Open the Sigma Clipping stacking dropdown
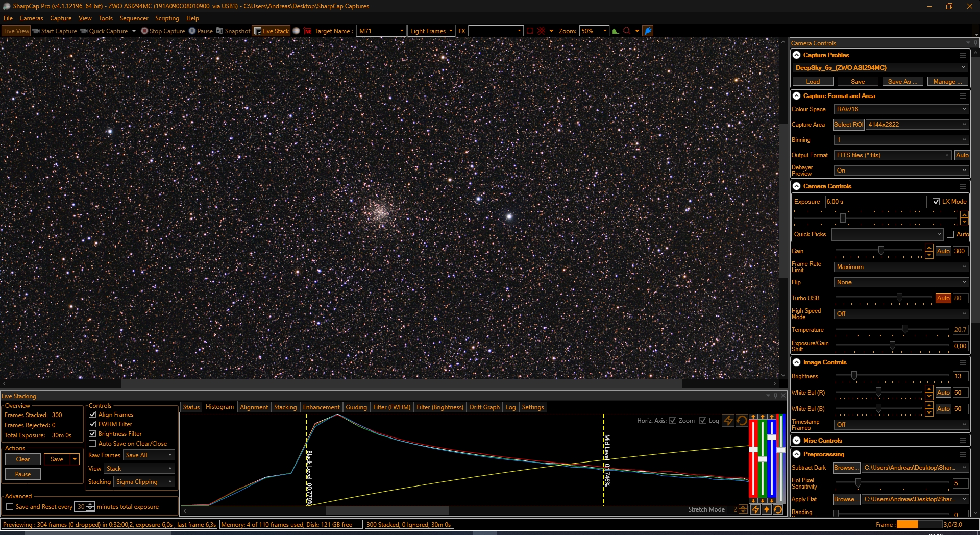The height and width of the screenshot is (535, 980). 144,482
